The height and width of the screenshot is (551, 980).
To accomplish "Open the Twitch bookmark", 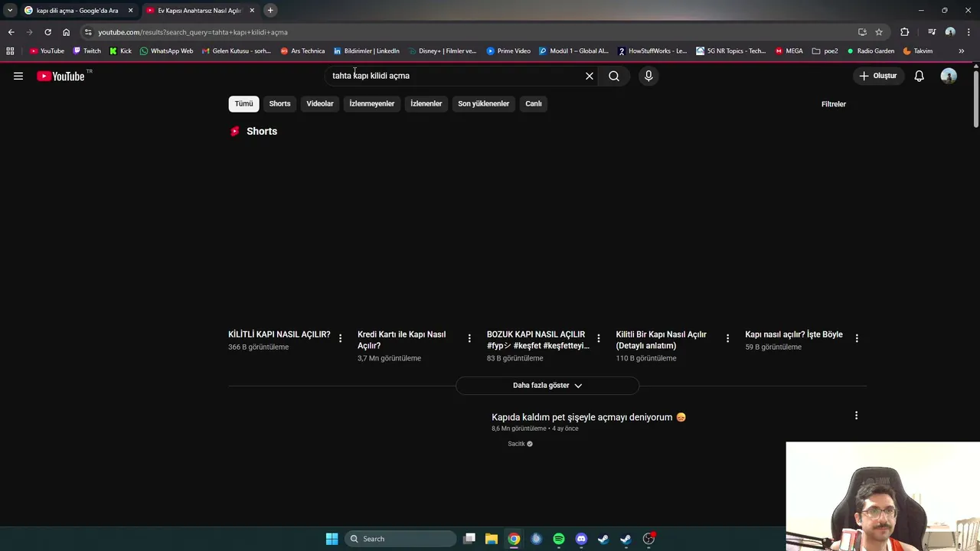I will (x=87, y=51).
